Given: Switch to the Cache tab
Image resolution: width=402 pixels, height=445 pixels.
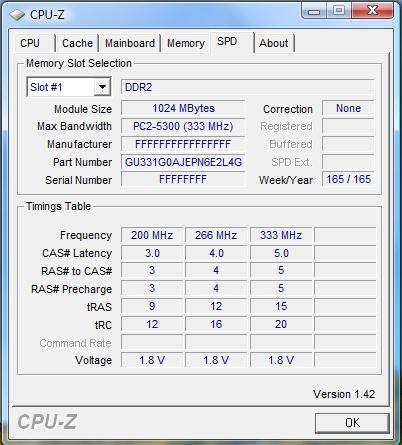Looking at the screenshot, I should tap(77, 43).
